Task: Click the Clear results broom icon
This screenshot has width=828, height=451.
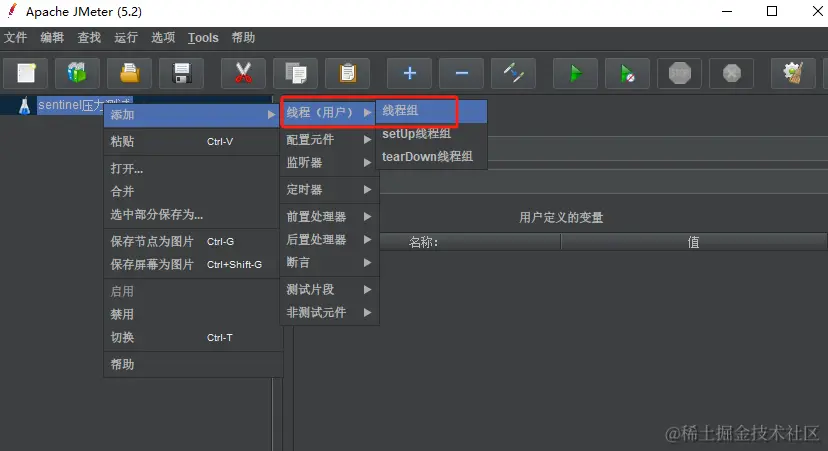Action: pyautogui.click(x=793, y=73)
